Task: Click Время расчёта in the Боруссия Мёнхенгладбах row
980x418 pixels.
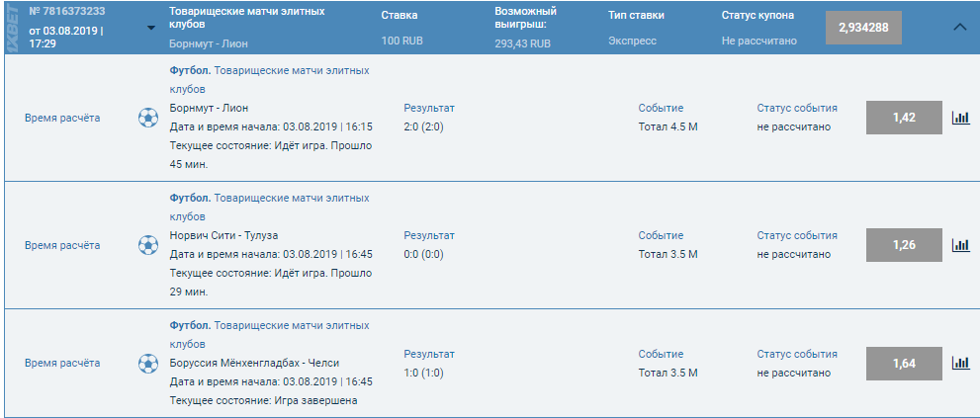Action: (x=62, y=363)
